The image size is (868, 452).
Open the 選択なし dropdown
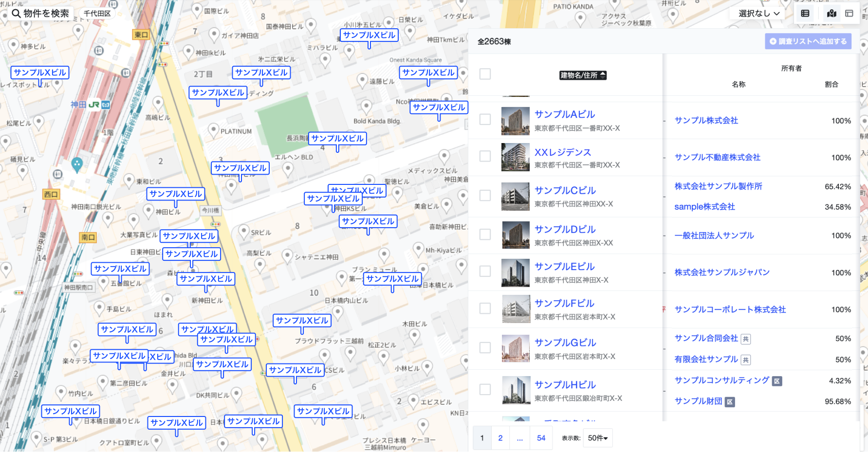756,13
